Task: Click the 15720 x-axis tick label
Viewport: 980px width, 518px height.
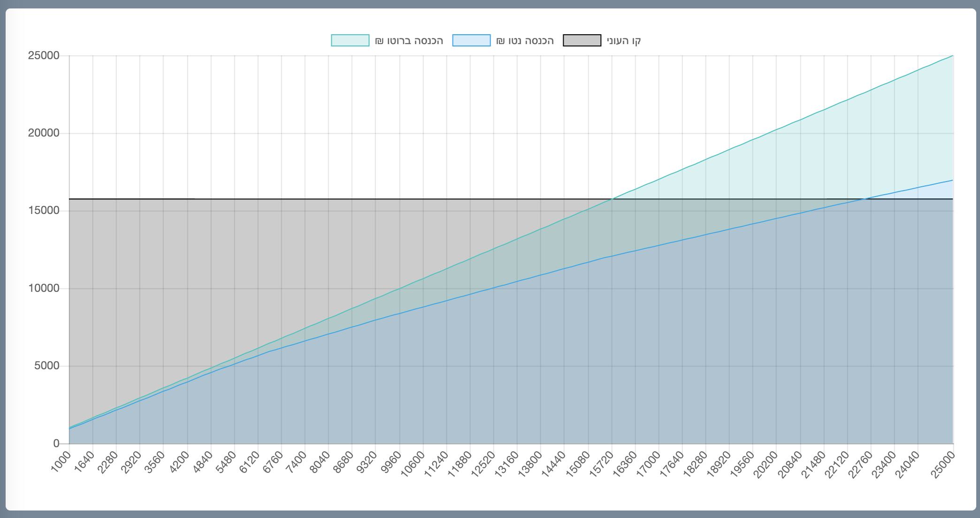Action: pyautogui.click(x=601, y=464)
